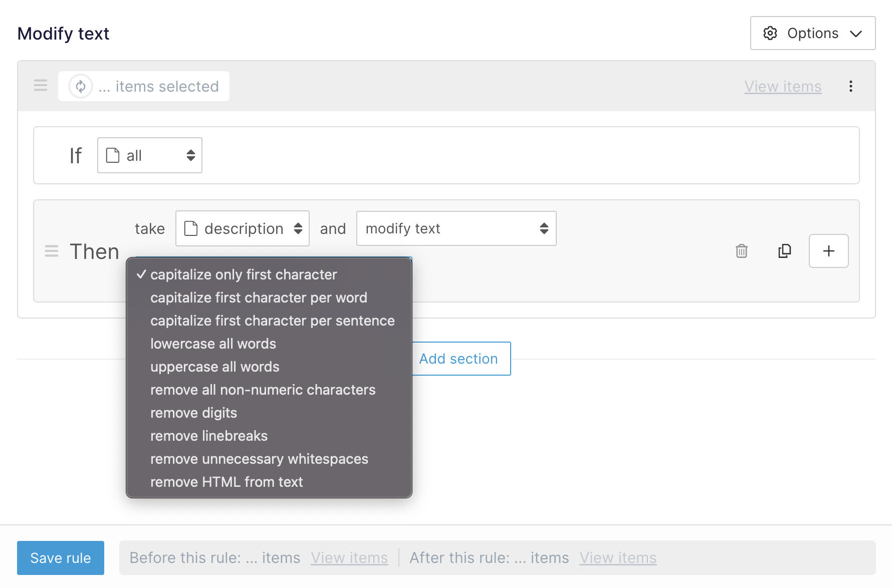Choose 'lowercase all words' option
The height and width of the screenshot is (588, 892).
[213, 344]
